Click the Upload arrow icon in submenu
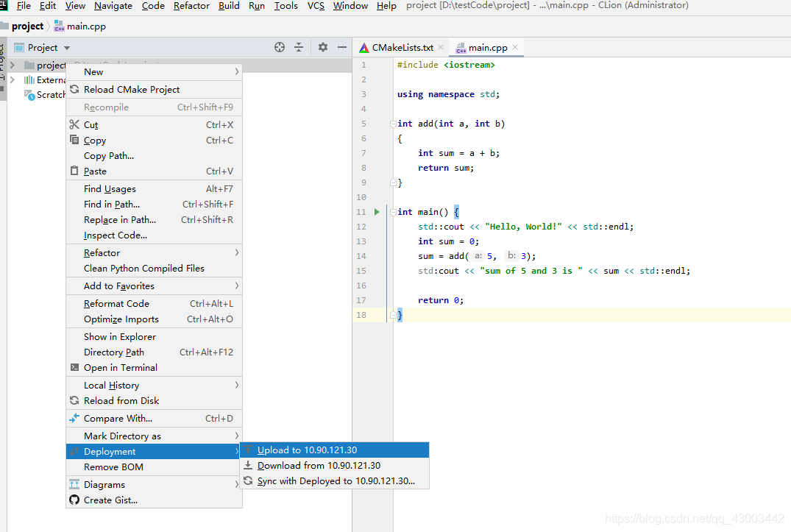Viewport: 791px width, 532px height. pos(248,450)
